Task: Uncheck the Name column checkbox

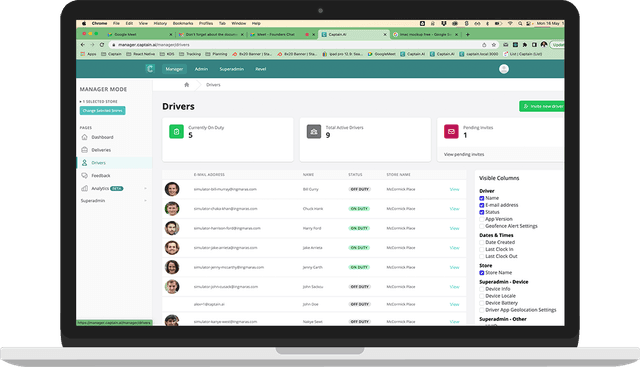Action: click(x=482, y=198)
